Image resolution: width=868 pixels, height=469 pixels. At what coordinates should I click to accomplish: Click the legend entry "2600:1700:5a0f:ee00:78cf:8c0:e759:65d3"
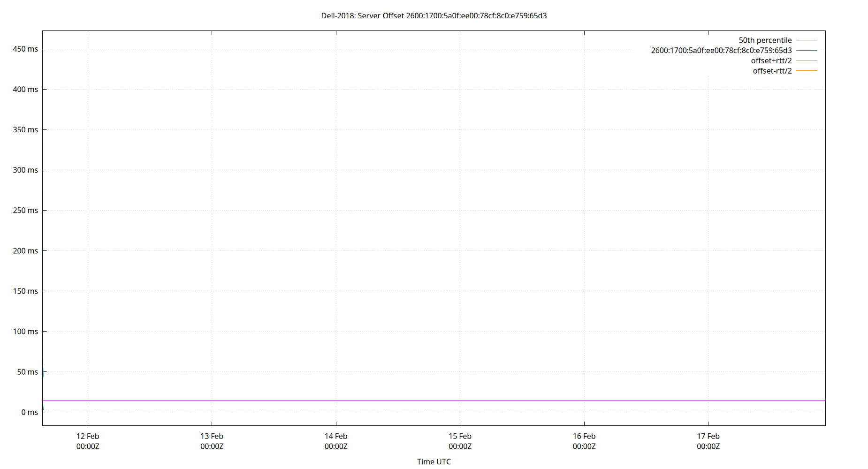721,50
